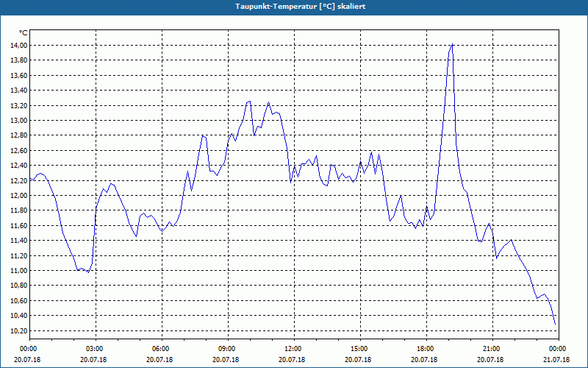Select the 11,00 y-axis value
588x368 pixels.
[20, 271]
